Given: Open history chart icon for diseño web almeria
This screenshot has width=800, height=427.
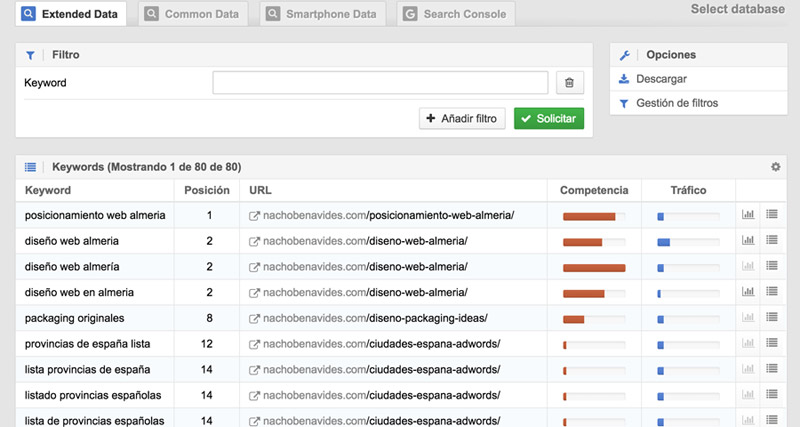Looking at the screenshot, I should coord(748,240).
